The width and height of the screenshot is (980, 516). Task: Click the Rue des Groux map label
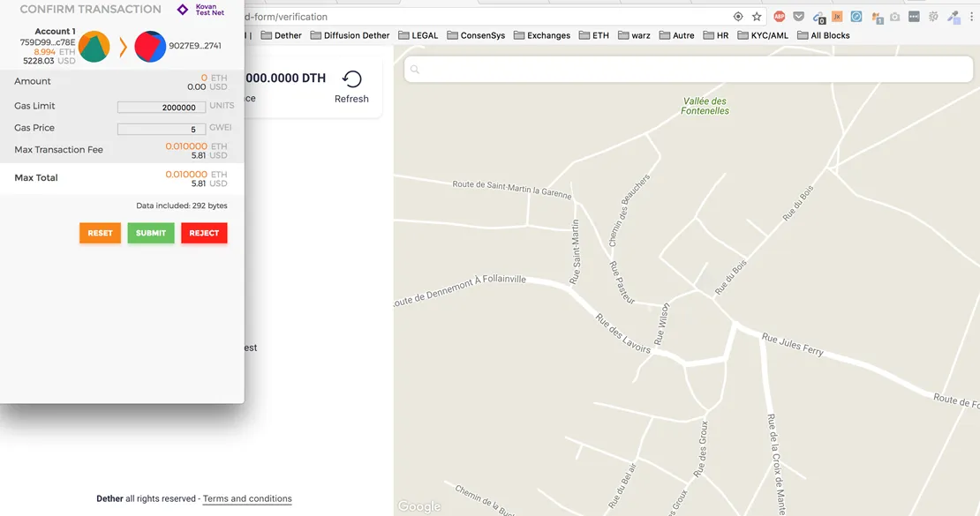click(x=701, y=449)
